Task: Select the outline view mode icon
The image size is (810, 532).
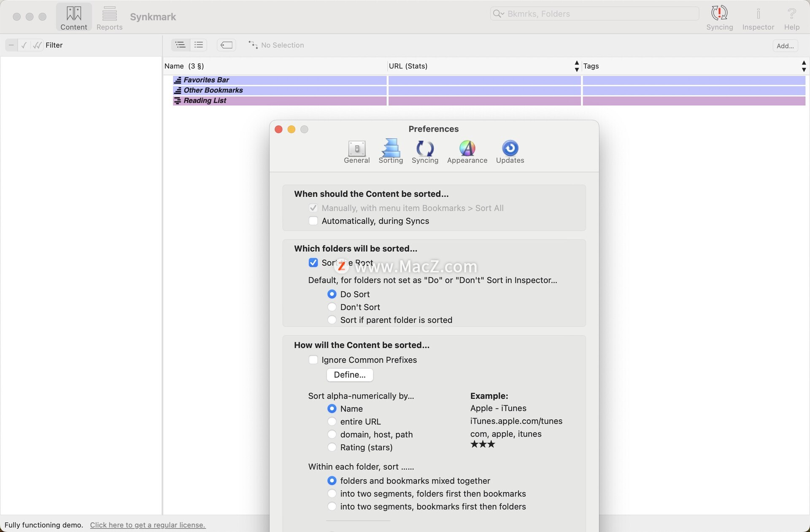Action: (180, 45)
